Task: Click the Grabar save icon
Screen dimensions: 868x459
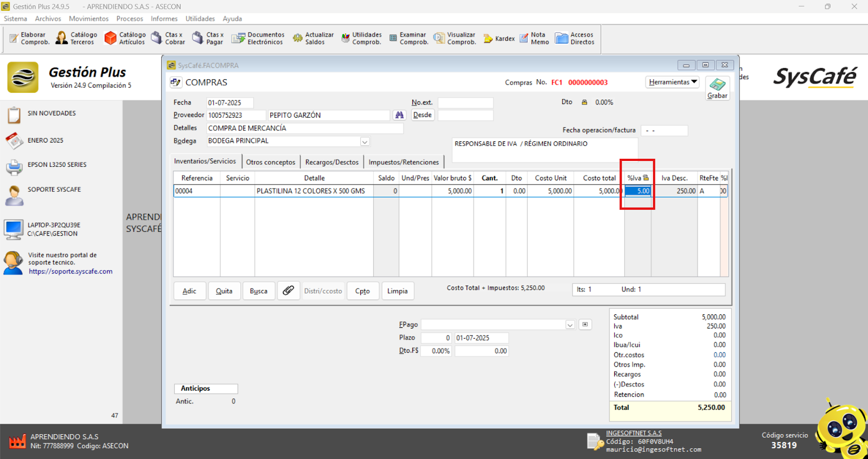Action: 717,86
